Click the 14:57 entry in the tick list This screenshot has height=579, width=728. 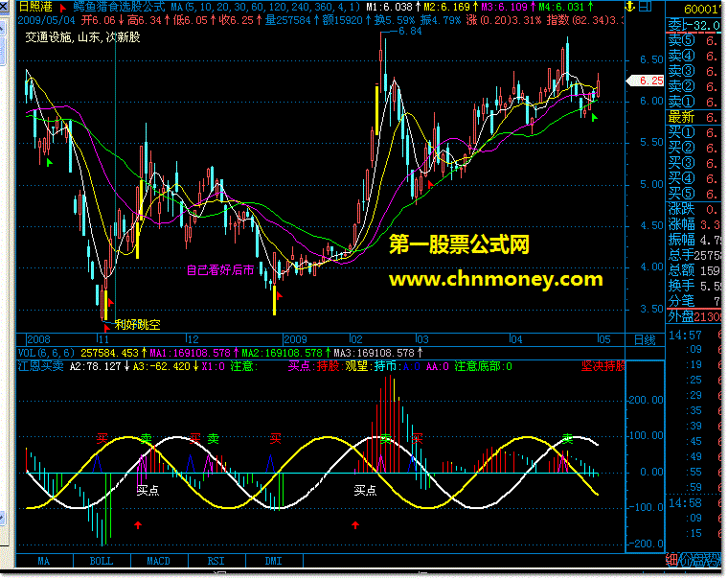[685, 336]
